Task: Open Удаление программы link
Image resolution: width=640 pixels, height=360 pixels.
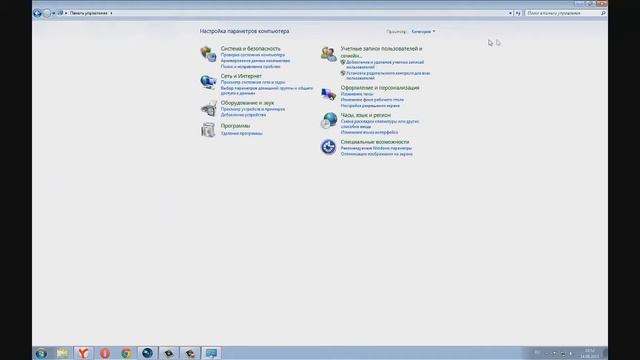Action: 241,133
